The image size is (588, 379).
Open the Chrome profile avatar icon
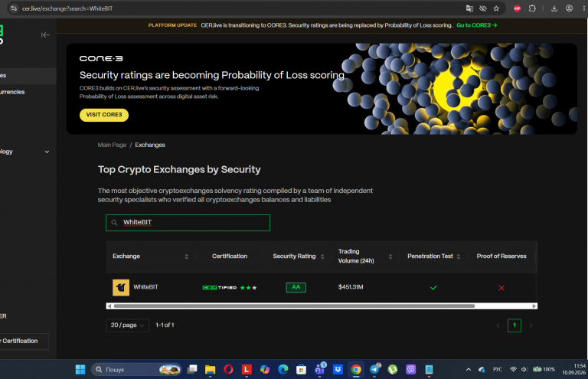point(569,8)
